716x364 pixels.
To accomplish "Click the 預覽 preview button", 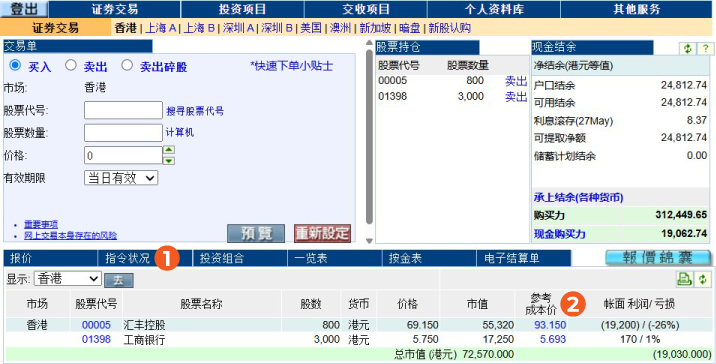I will (x=256, y=233).
